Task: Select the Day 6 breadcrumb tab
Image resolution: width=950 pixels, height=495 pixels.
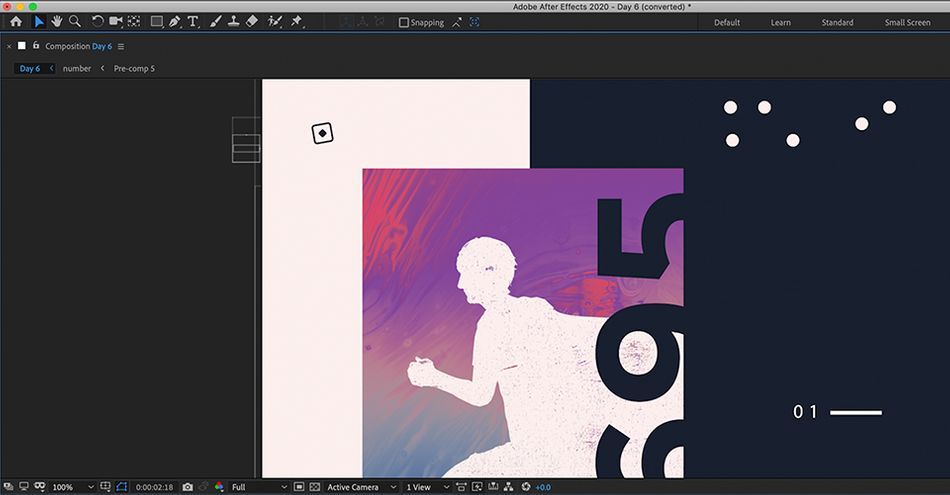Action: pos(30,68)
